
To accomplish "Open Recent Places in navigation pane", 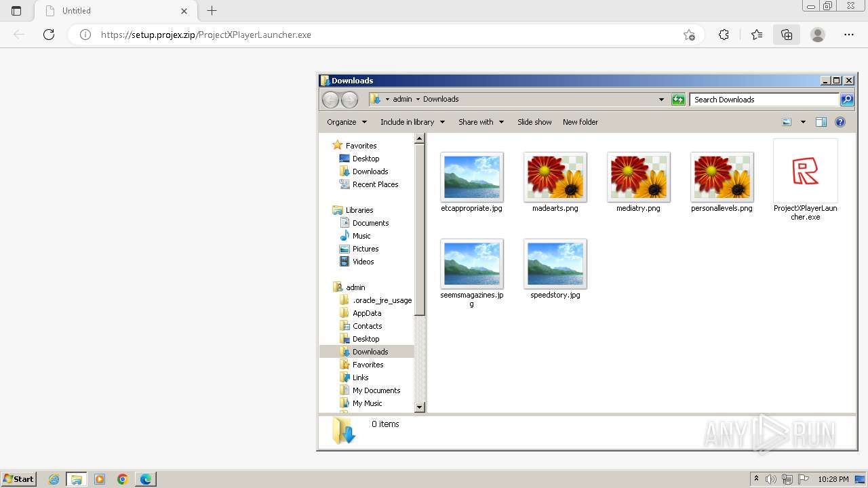I will [x=375, y=184].
